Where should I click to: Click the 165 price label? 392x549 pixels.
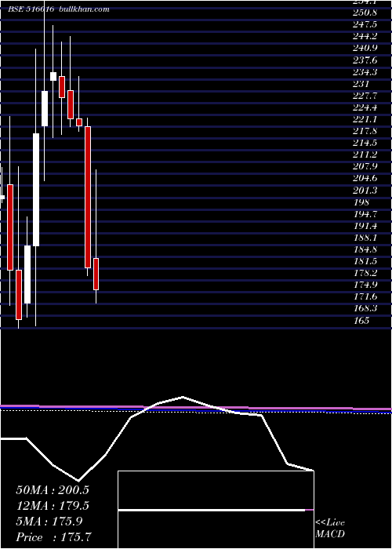coord(361,320)
